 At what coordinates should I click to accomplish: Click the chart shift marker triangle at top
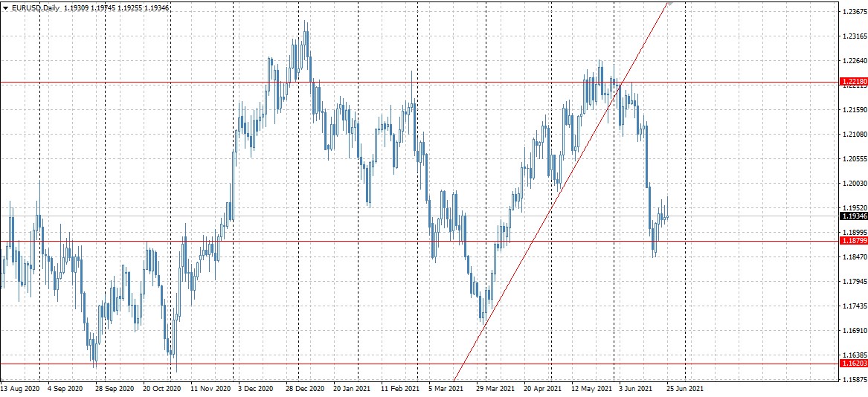click(x=670, y=3)
